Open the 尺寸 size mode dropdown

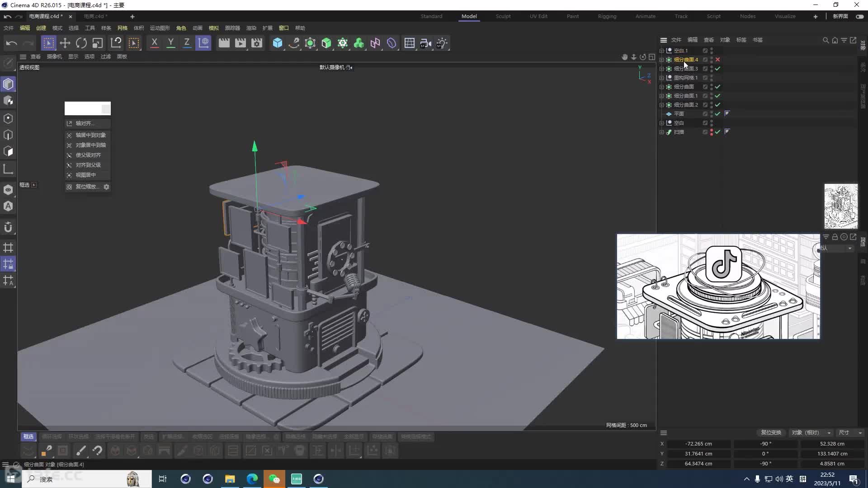coord(850,432)
